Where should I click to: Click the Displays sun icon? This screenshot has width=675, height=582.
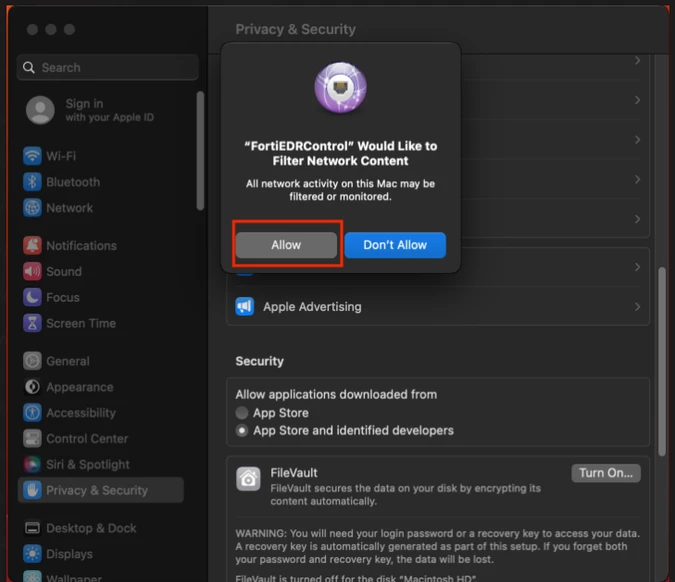32,554
